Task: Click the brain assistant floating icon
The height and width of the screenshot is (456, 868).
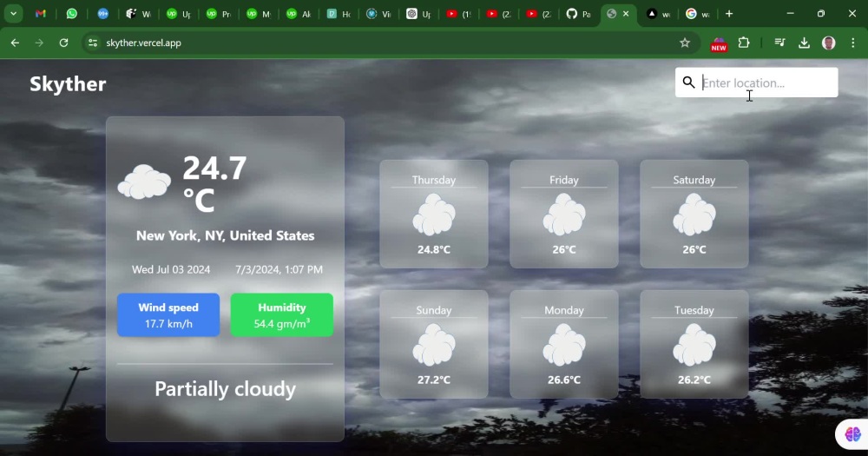Action: point(852,433)
